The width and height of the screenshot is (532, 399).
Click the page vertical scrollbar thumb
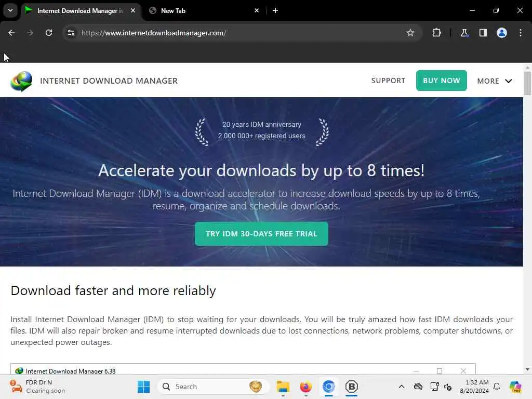527,83
